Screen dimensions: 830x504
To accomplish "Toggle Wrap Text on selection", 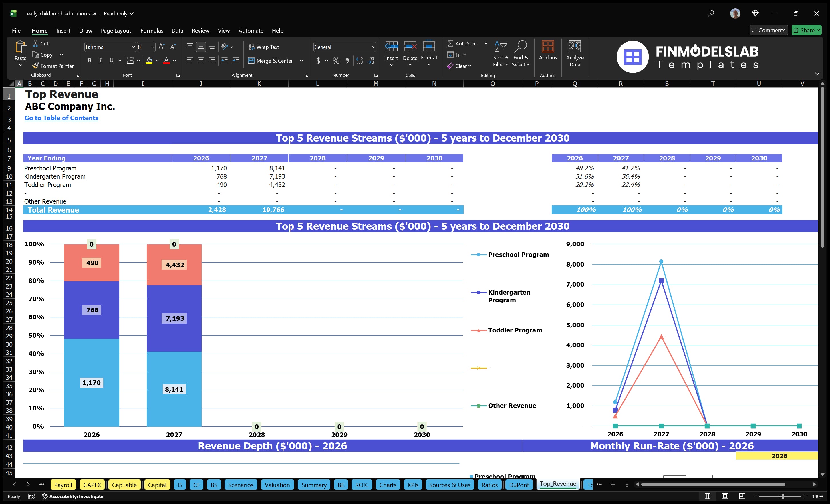I will tap(265, 47).
